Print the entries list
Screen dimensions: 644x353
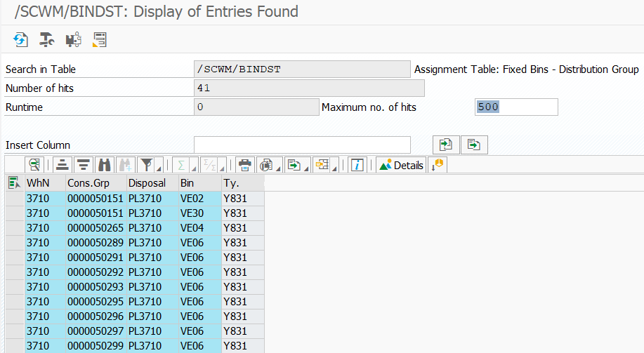[245, 165]
